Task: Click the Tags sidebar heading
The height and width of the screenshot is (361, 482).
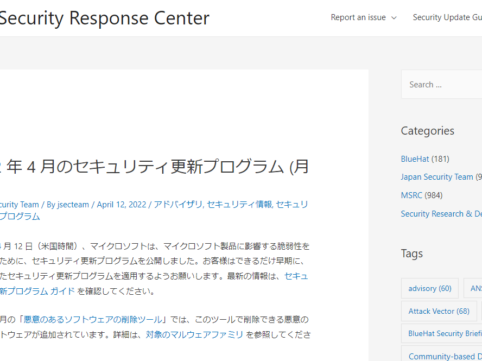Action: (x=412, y=254)
